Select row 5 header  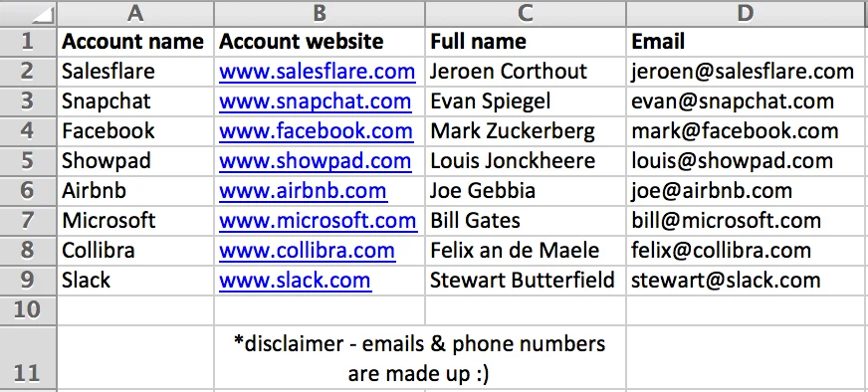tap(28, 160)
